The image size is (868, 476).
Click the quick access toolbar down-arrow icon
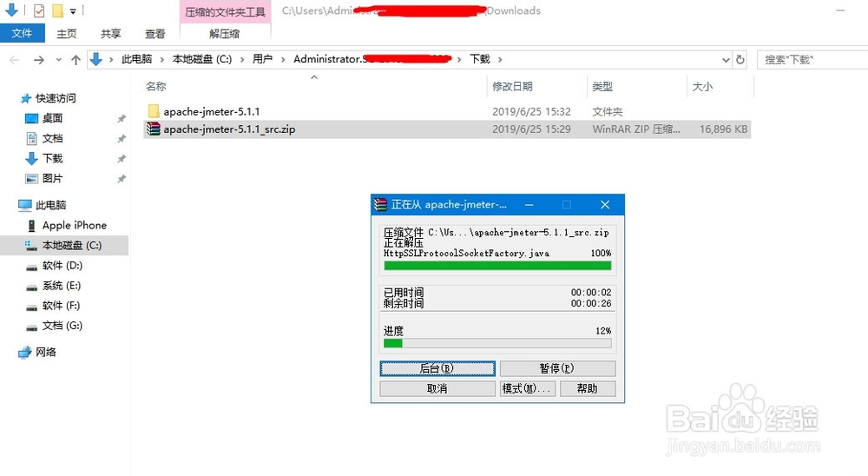11,10
